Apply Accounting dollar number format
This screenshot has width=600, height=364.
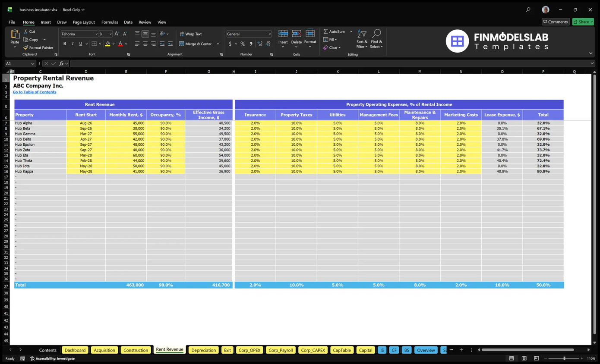[x=230, y=44]
